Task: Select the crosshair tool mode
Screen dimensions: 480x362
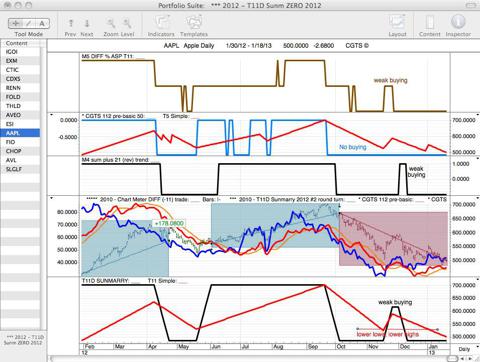Action: (15, 23)
